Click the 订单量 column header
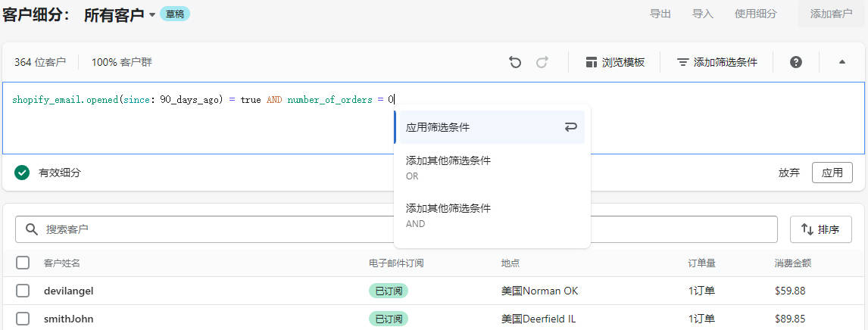868x330 pixels. click(x=701, y=263)
